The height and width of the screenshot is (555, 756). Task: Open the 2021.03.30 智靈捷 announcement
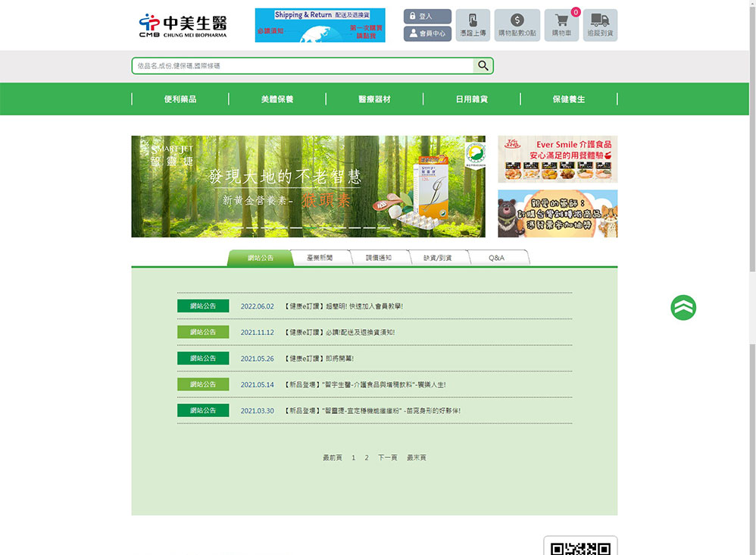pos(373,411)
